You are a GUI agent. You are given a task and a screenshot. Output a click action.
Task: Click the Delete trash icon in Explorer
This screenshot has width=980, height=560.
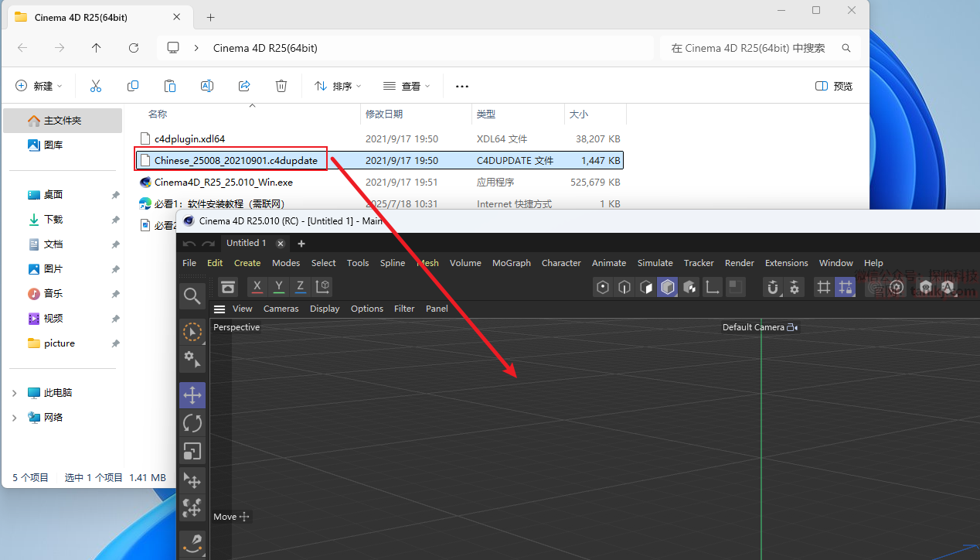click(x=281, y=86)
